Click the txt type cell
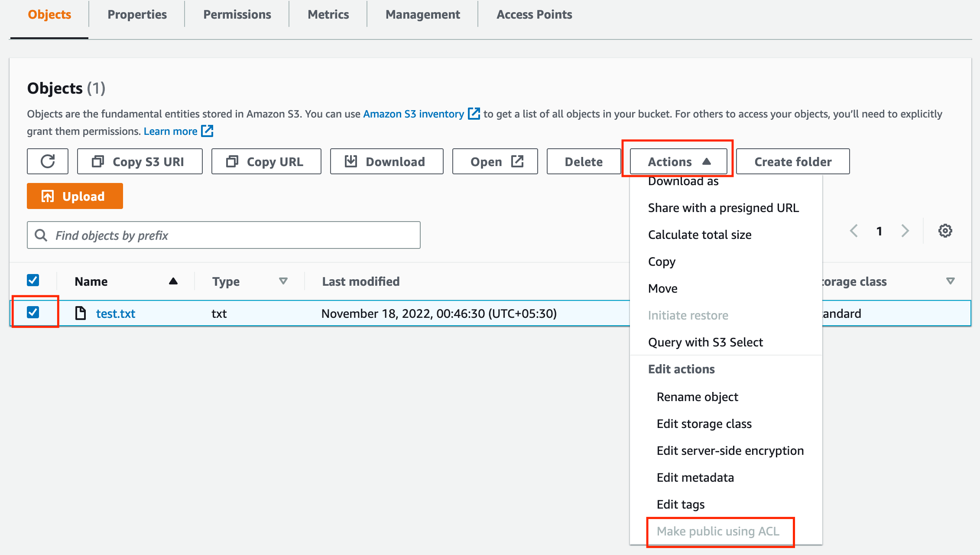This screenshot has width=980, height=555. click(x=219, y=313)
